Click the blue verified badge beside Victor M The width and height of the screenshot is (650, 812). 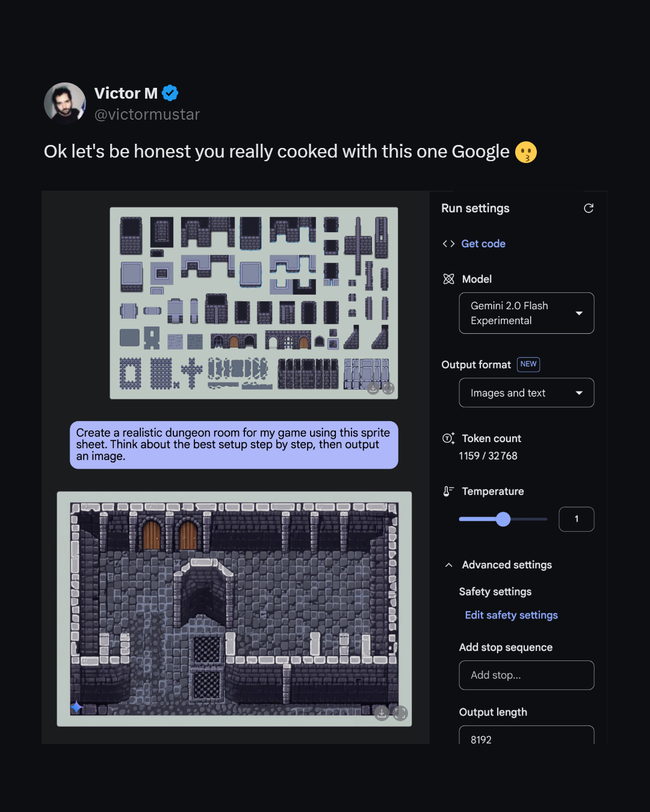pos(170,93)
